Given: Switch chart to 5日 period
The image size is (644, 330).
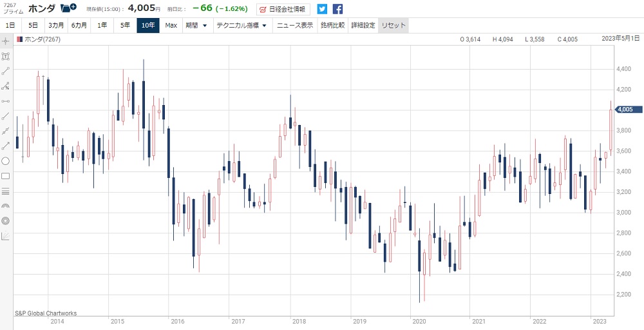Looking at the screenshot, I should (x=33, y=26).
